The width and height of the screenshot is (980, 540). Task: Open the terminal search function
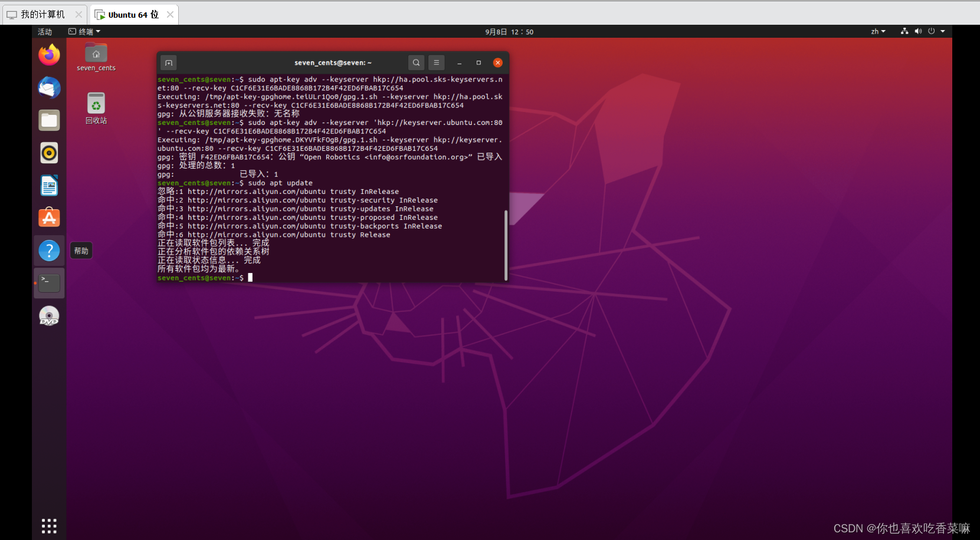pos(416,62)
